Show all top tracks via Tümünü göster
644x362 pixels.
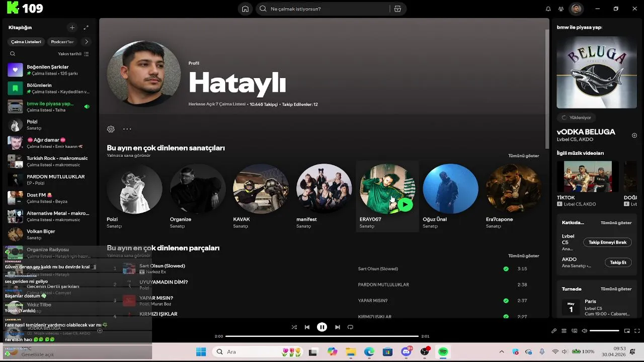pos(523,256)
